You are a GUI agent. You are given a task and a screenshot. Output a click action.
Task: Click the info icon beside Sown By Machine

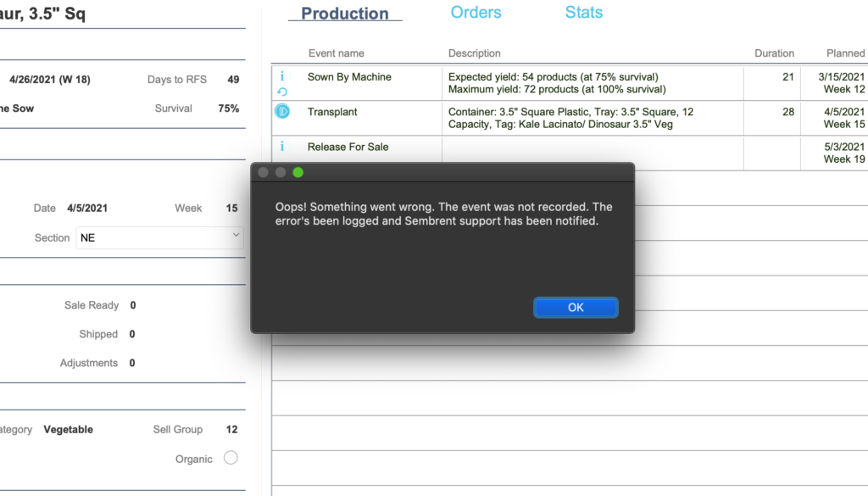click(282, 76)
